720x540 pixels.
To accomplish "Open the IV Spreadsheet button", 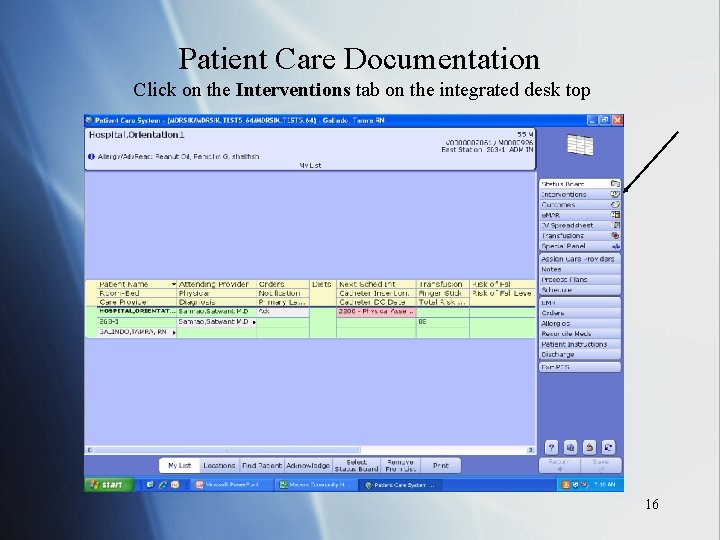I will 579,225.
